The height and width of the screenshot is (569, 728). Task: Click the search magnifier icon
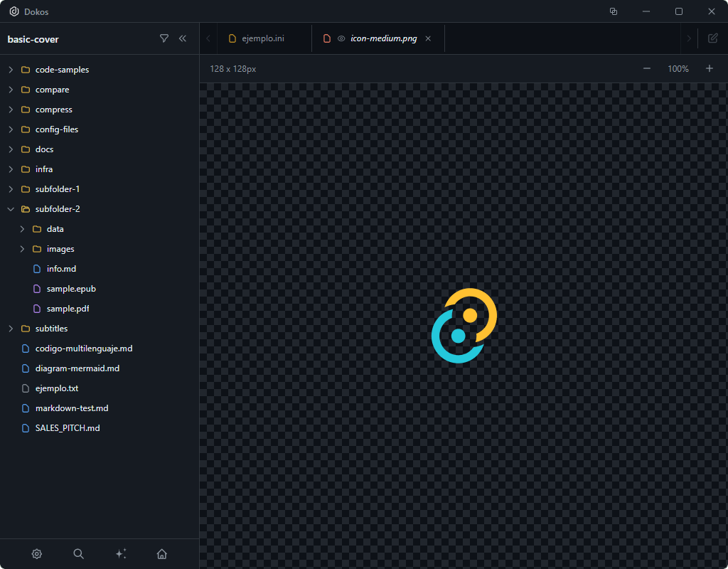click(x=79, y=554)
